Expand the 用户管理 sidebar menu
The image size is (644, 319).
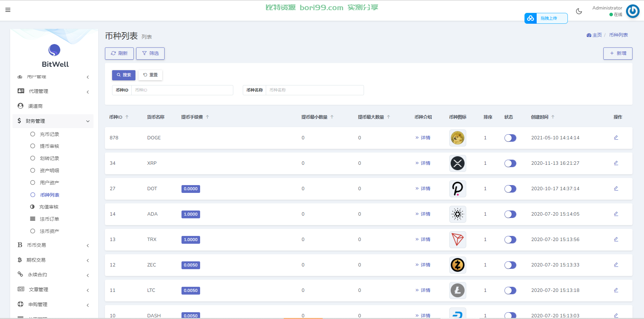point(53,77)
